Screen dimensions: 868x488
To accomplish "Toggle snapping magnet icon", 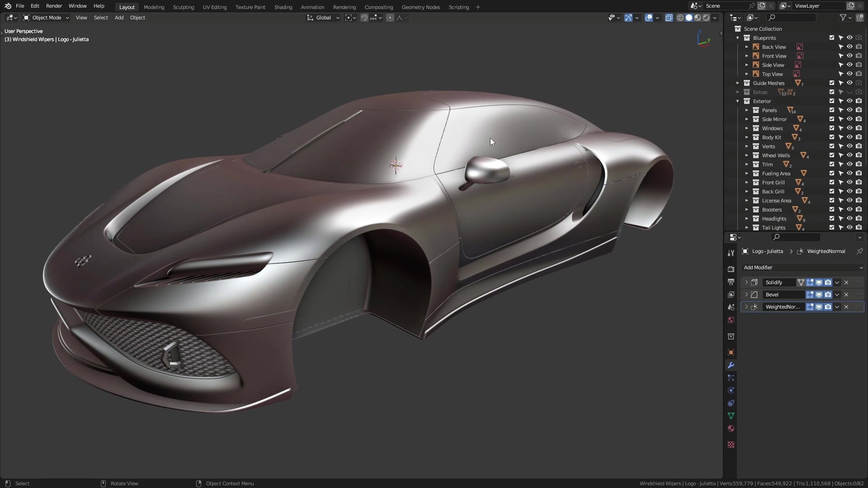I will tap(364, 18).
